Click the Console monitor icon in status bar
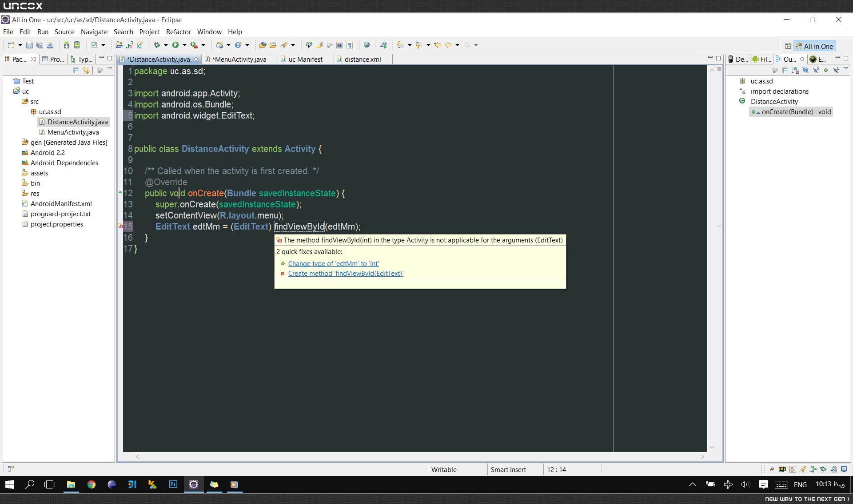 coord(844,469)
